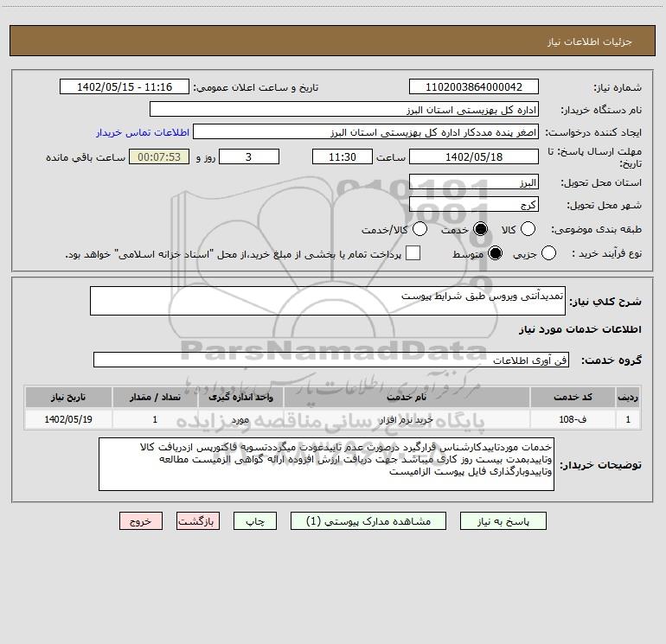Click the buyer notes text area

(x=326, y=464)
